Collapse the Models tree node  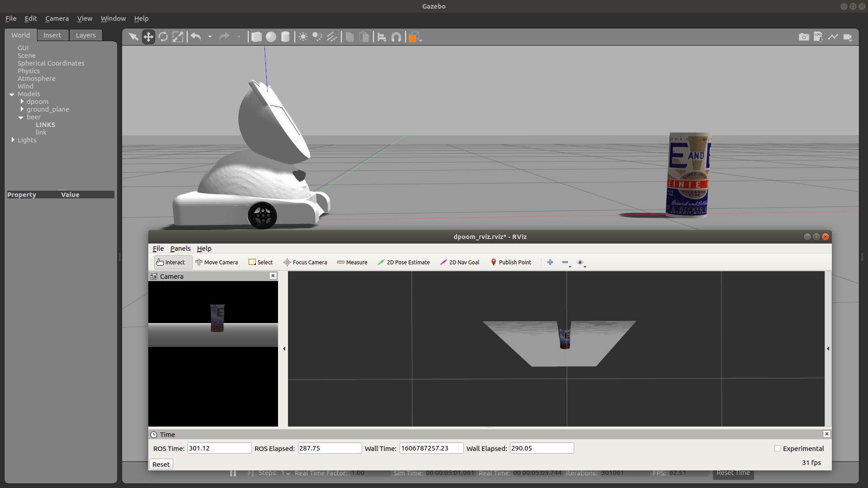coord(12,94)
